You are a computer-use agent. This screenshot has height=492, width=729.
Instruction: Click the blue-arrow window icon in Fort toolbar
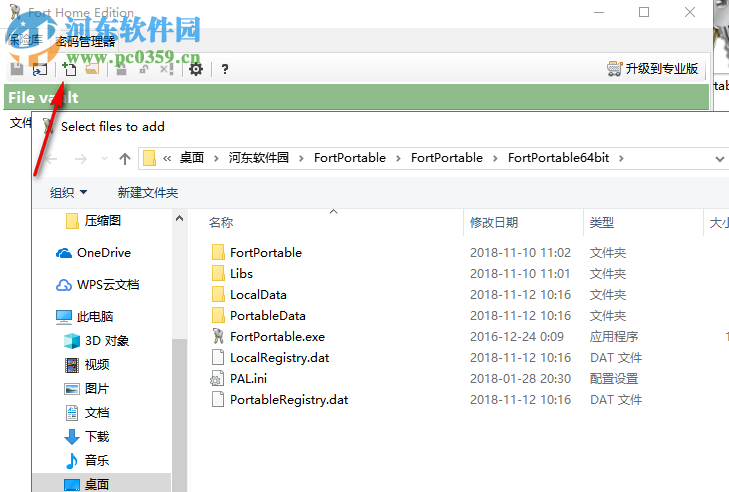click(x=40, y=69)
